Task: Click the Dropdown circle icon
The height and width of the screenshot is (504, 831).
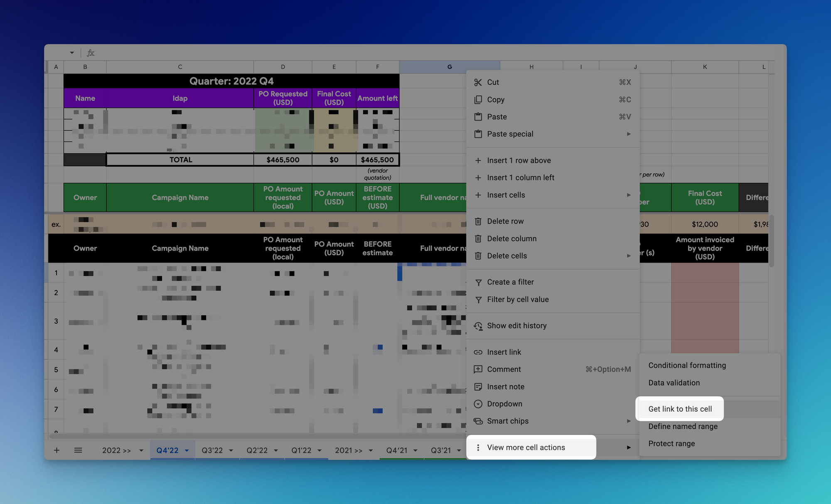Action: click(x=478, y=404)
